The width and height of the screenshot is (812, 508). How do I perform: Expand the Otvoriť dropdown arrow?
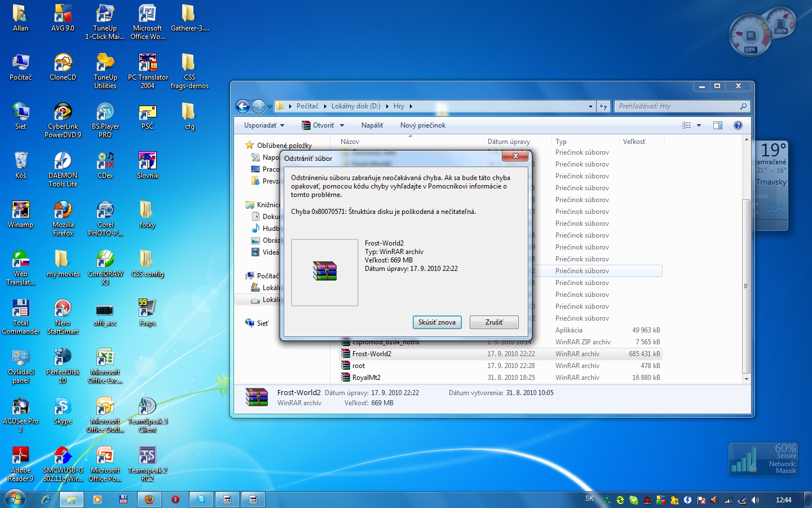pos(342,125)
